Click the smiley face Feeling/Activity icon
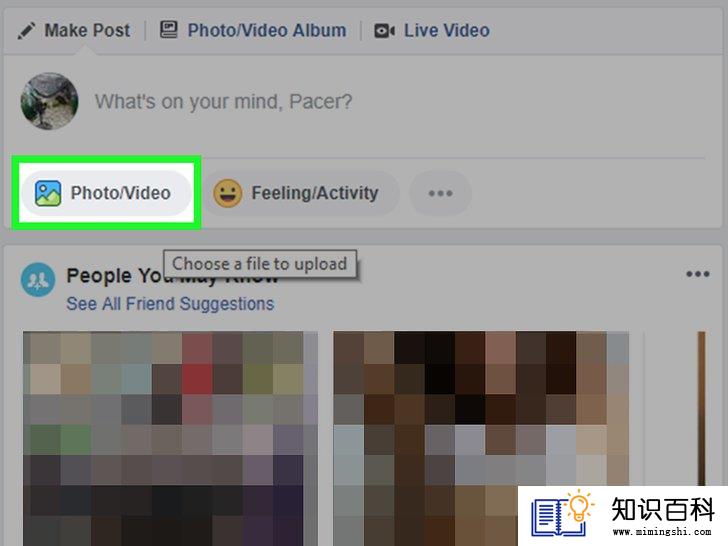 tap(228, 193)
